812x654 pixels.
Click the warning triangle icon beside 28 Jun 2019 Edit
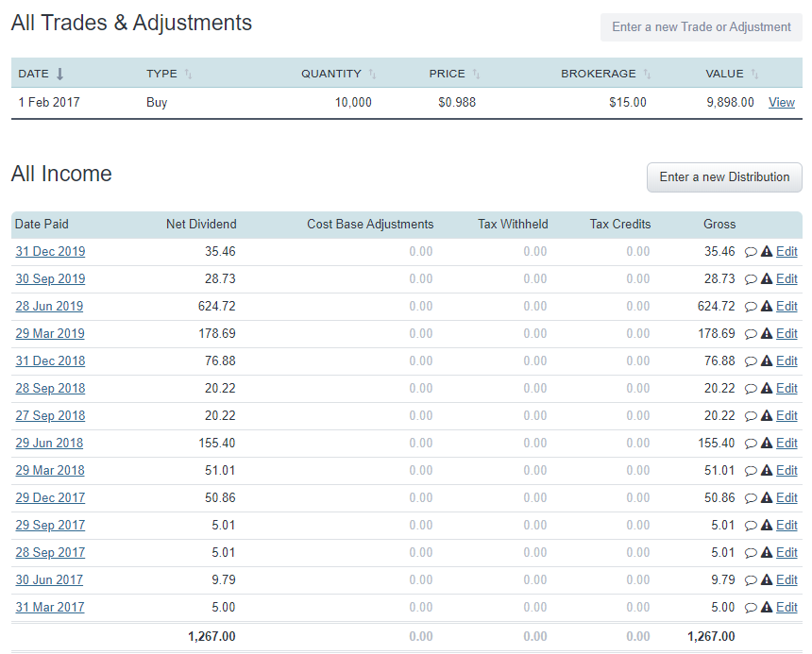[765, 306]
